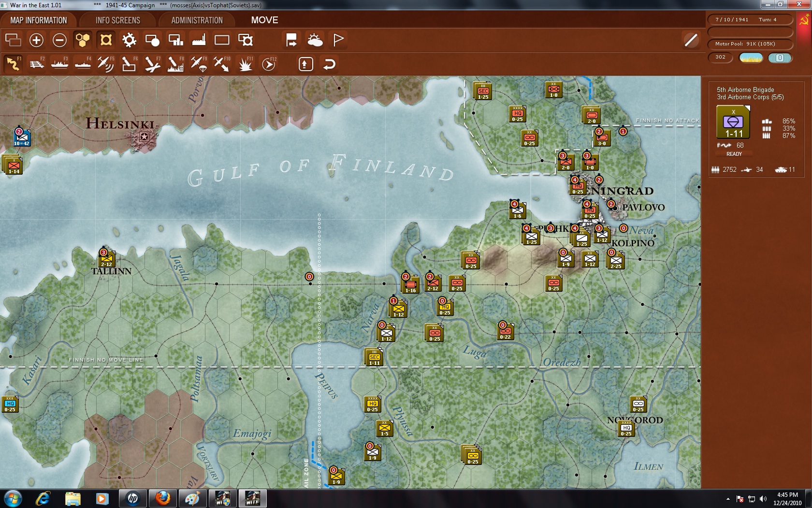Image resolution: width=812 pixels, height=508 pixels.
Task: Select the F2 rail mode
Action: tap(36, 64)
